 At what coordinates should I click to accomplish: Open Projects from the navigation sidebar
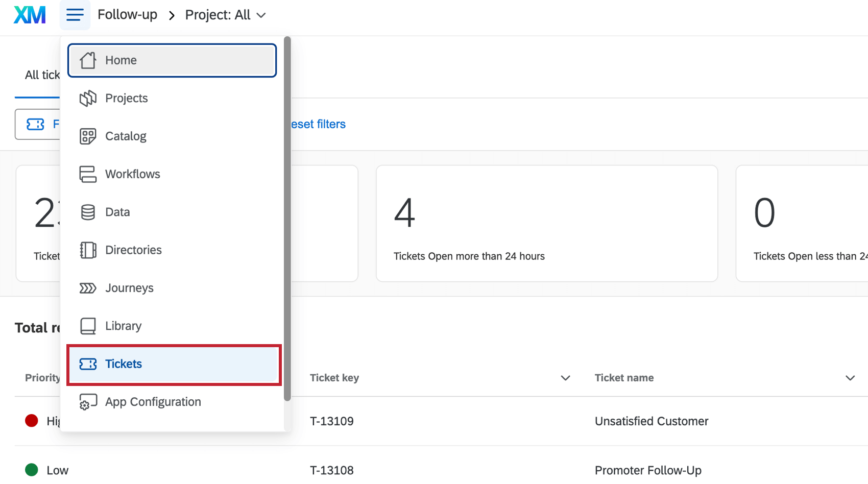pyautogui.click(x=126, y=98)
